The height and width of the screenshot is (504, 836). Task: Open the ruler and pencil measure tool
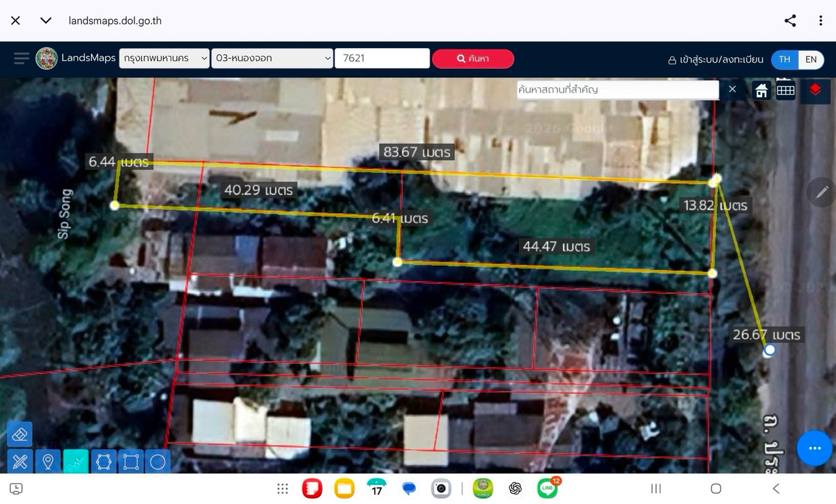20,461
